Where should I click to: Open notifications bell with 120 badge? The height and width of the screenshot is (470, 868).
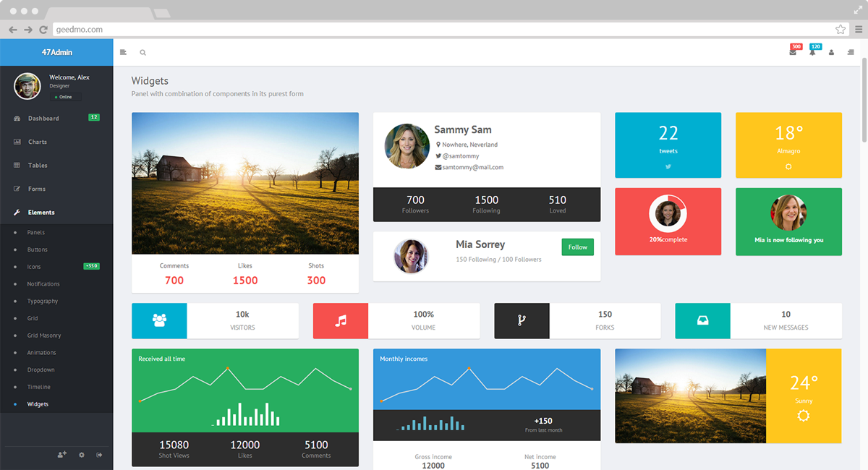coord(812,52)
